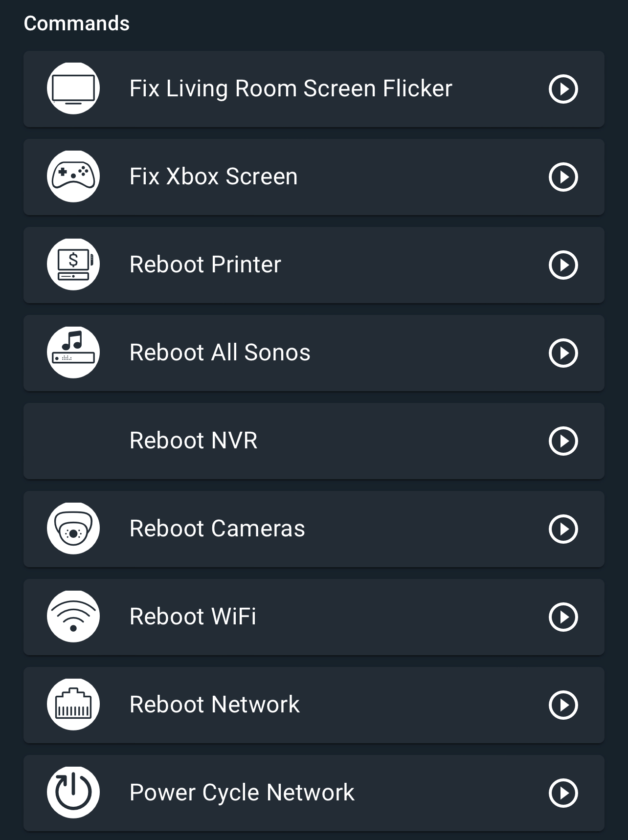Click the ethernet port icon

click(73, 705)
